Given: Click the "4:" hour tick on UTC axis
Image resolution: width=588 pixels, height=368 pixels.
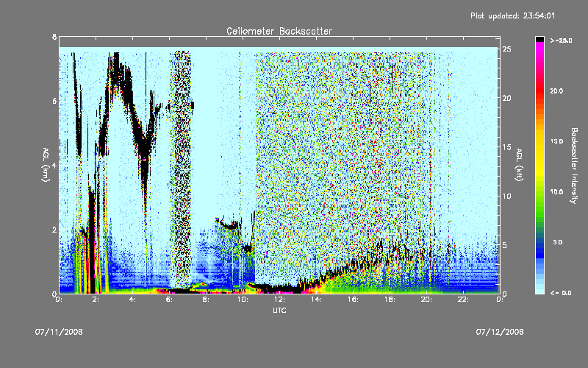Looking at the screenshot, I should pos(132,300).
